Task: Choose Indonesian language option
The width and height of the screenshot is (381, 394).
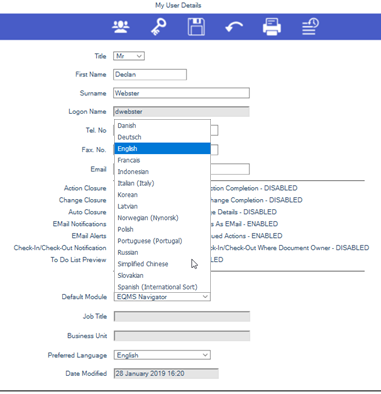Action: pos(162,172)
